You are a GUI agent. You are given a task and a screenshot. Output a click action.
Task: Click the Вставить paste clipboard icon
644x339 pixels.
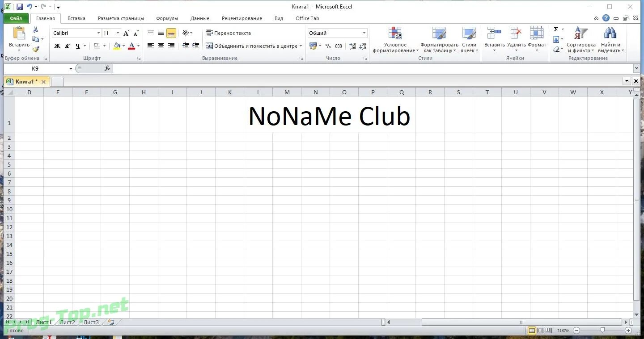coord(19,33)
